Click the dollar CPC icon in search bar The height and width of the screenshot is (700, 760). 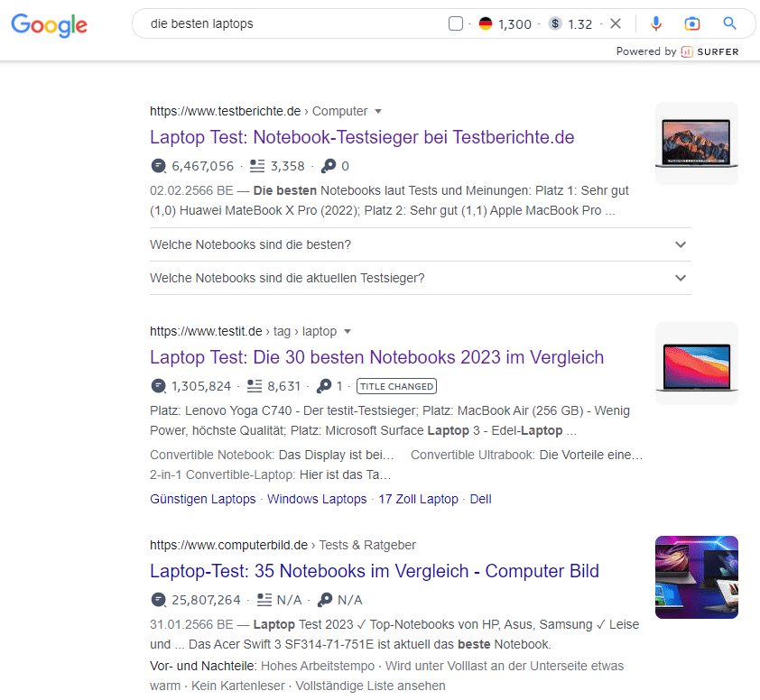[555, 23]
